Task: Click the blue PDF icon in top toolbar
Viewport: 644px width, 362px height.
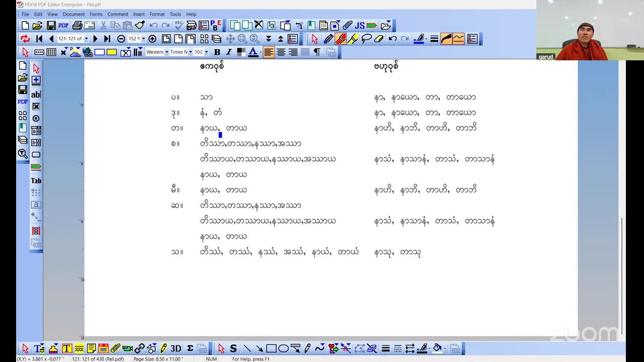Action: 63,25
